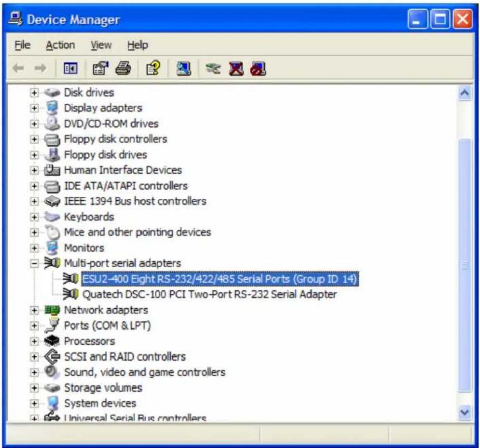Click the Keyboards category icon
Screen dimensions: 480x448
click(x=52, y=217)
